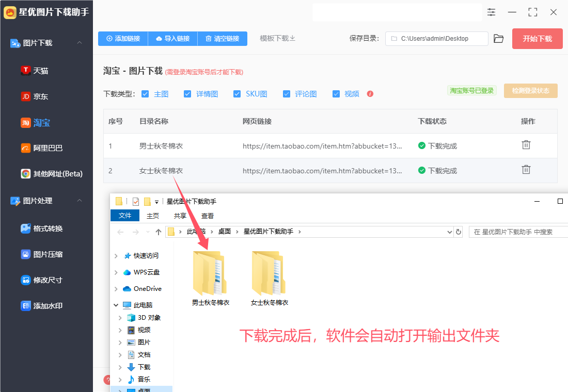Viewport: 568px width, 392px height.
Task: Toggle the 详情图 checkbox
Action: coord(187,94)
